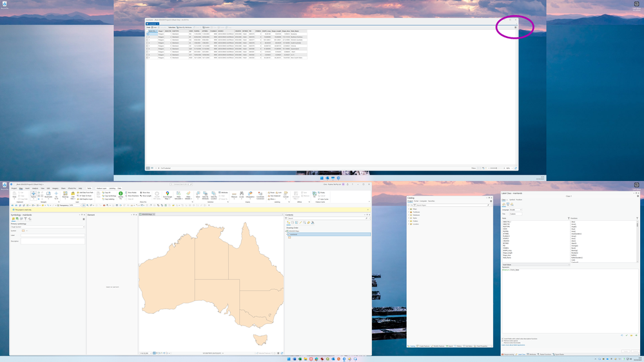Click the Windows Start button on bottom taskbar
Image resolution: width=644 pixels, height=362 pixels.
coord(289,359)
